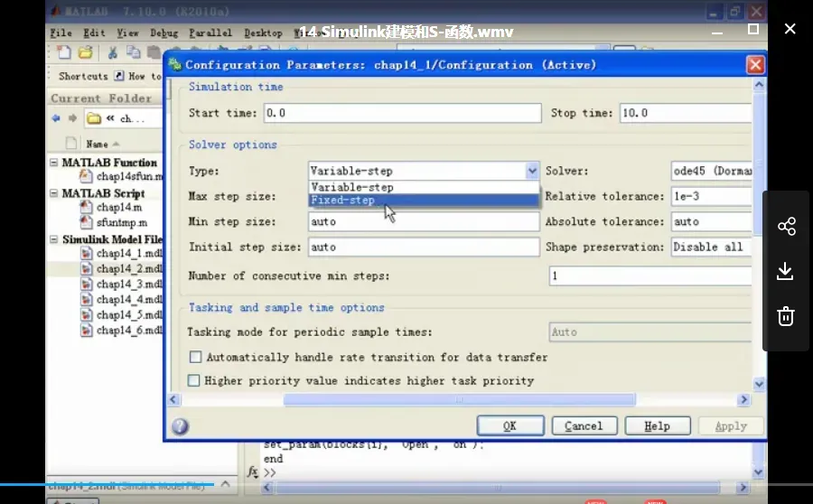Click the Name column header
Viewport: 813px width, 504px height.
97,145
